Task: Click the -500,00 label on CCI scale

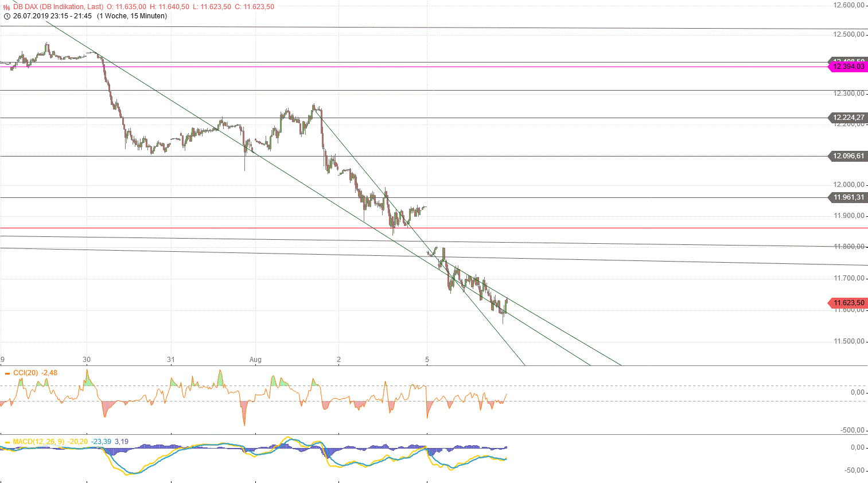Action: point(852,430)
